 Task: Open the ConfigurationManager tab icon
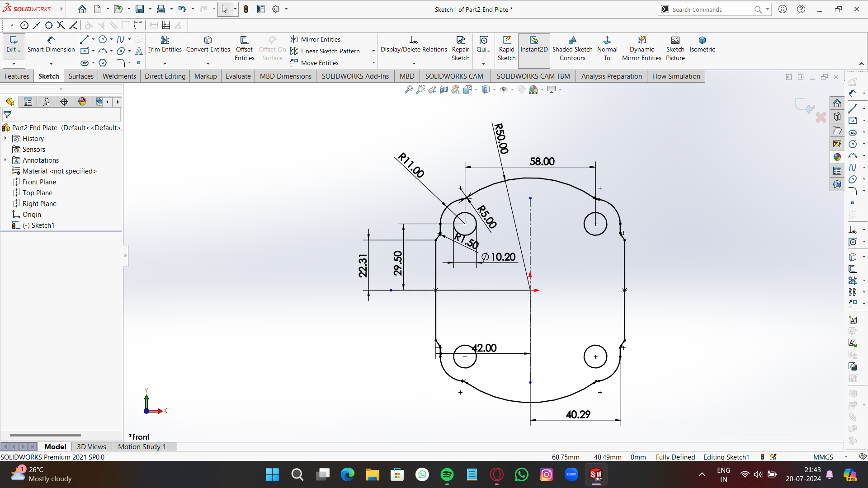point(46,102)
